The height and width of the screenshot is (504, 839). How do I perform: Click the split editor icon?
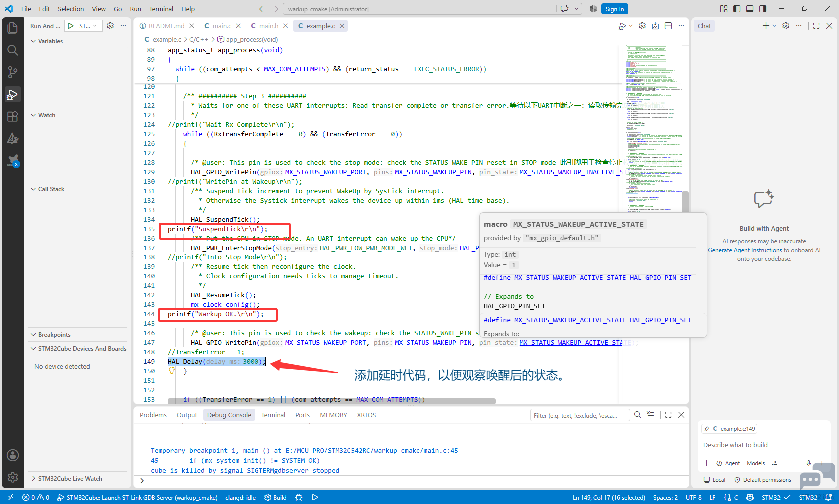[668, 26]
